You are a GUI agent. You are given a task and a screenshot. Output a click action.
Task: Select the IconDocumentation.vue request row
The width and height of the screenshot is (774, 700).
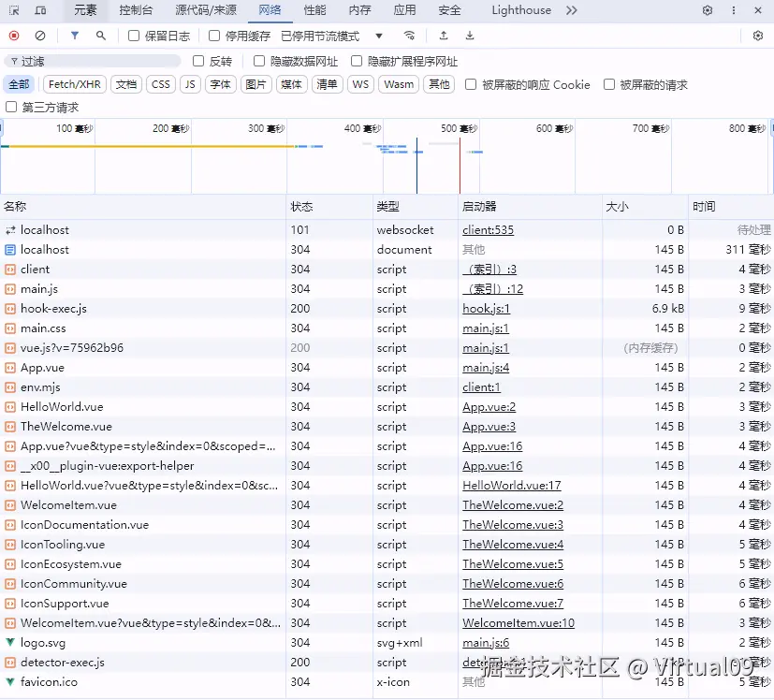[x=387, y=525]
